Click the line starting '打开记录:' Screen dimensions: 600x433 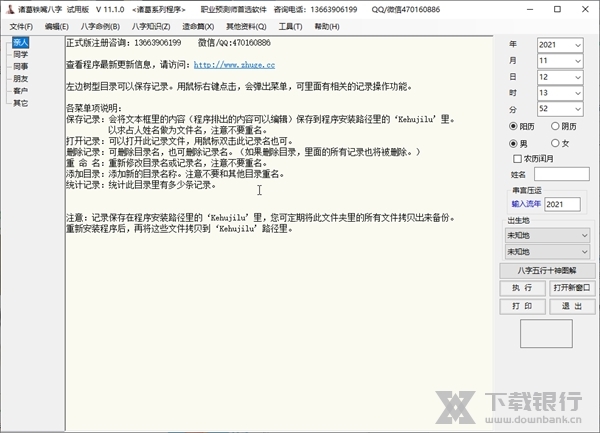click(179, 141)
